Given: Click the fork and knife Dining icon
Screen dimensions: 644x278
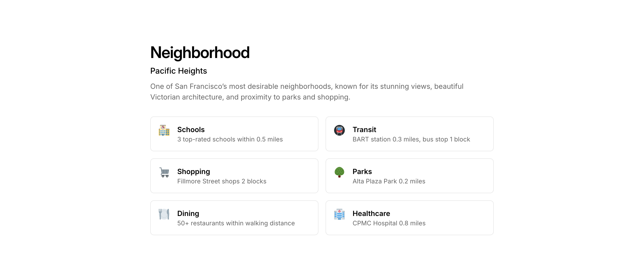Looking at the screenshot, I should point(164,214).
